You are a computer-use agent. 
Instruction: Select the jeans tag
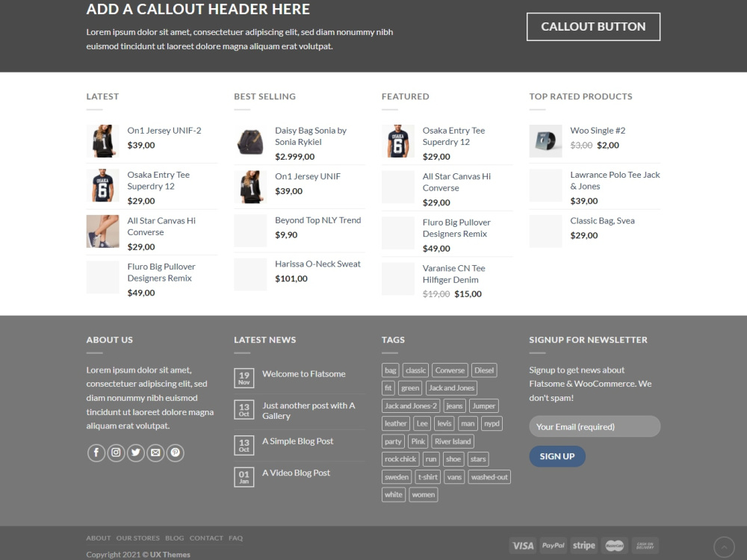(x=454, y=406)
